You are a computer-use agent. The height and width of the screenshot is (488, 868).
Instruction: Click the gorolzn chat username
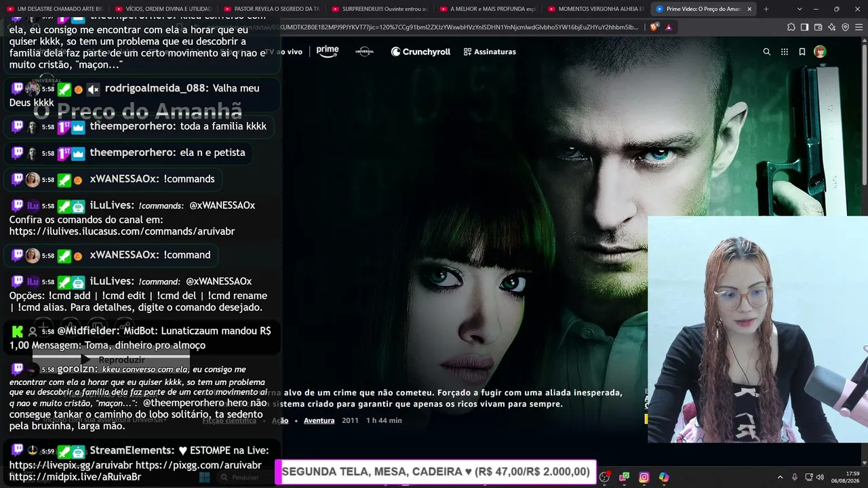pyautogui.click(x=77, y=369)
